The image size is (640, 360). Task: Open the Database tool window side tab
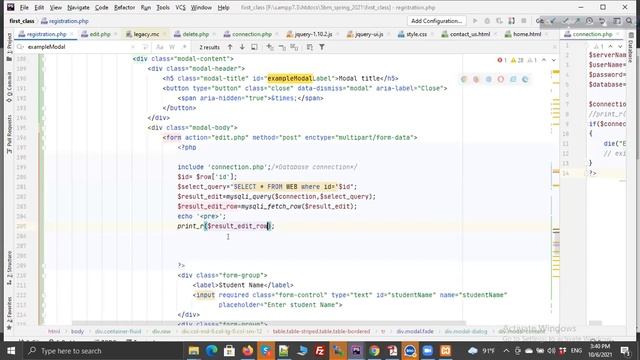[631, 49]
